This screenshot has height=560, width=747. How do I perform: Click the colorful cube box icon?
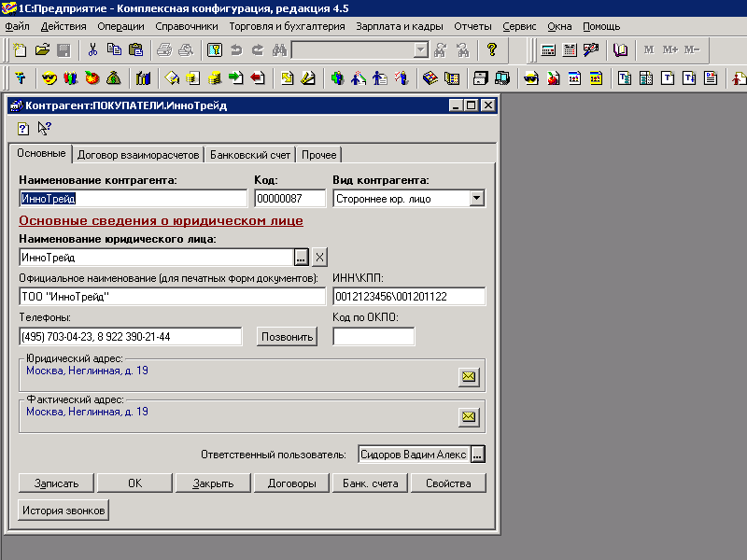(x=430, y=78)
